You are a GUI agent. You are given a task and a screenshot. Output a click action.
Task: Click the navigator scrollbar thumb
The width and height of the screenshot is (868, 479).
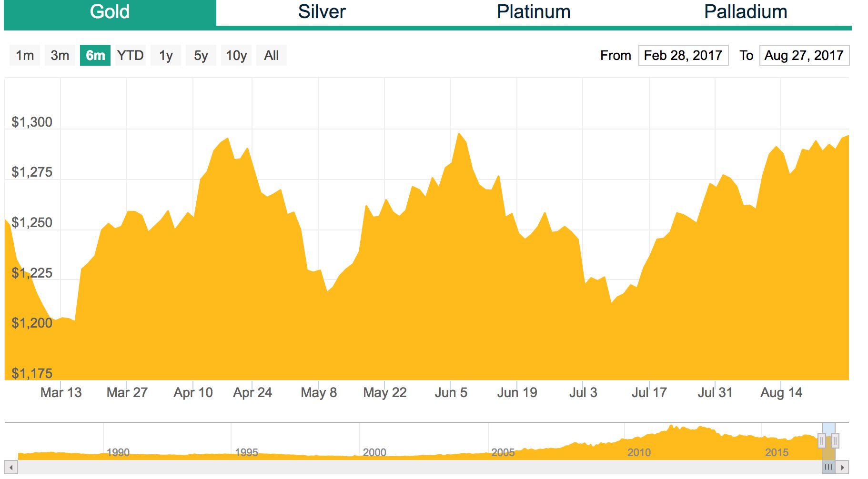(x=828, y=467)
